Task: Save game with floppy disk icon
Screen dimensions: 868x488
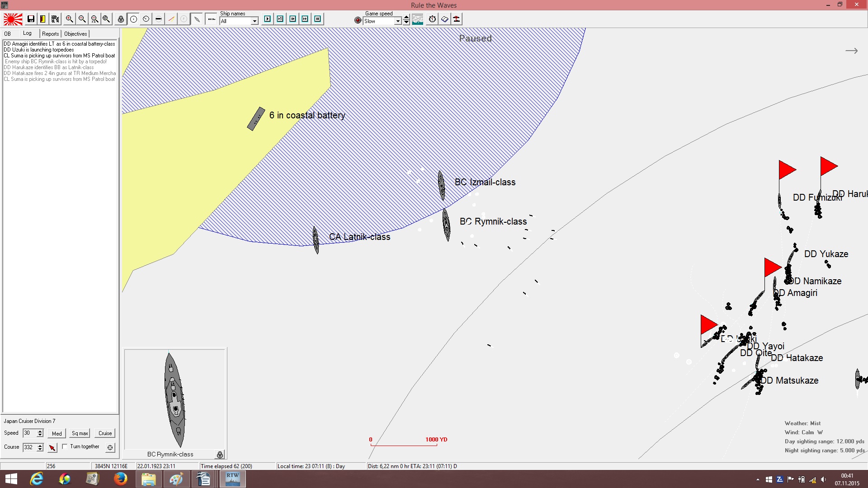Action: pyautogui.click(x=31, y=19)
